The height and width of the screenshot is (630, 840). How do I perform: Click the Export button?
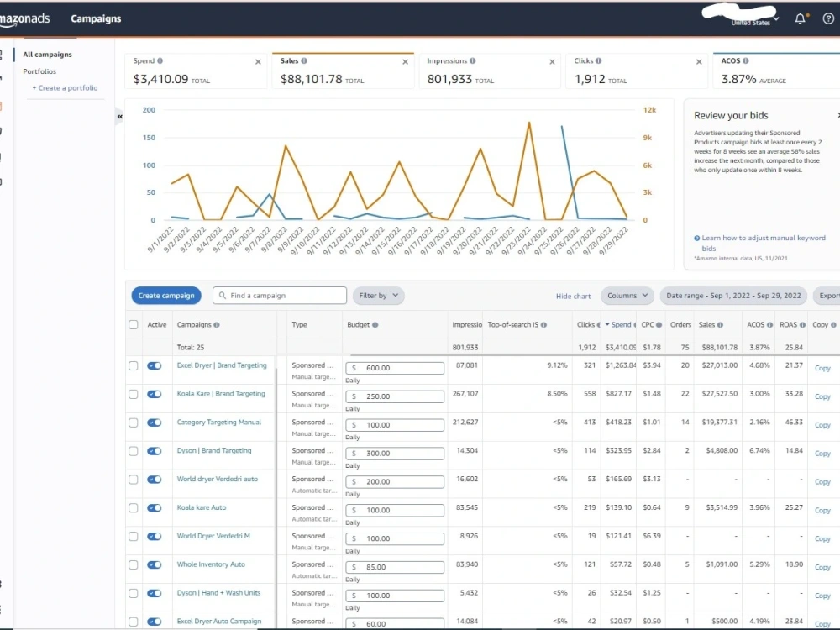(x=827, y=296)
